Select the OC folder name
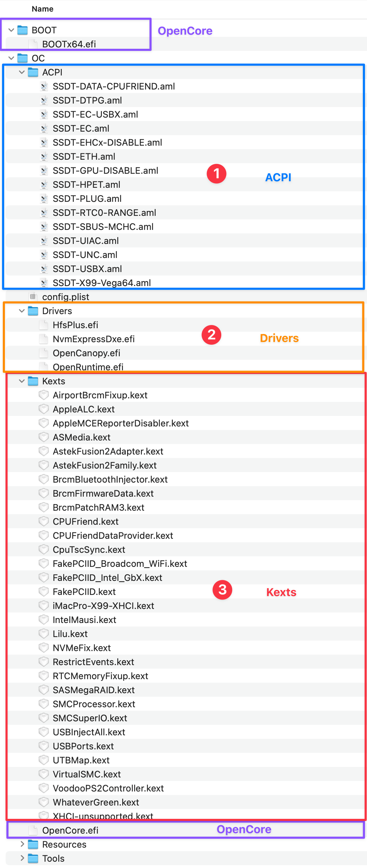Image resolution: width=367 pixels, height=868 pixels. pyautogui.click(x=38, y=58)
